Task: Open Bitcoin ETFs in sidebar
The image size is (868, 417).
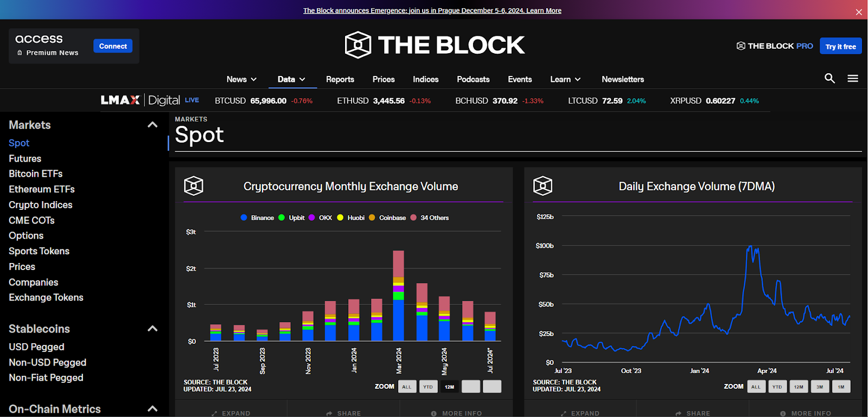Action: point(36,174)
